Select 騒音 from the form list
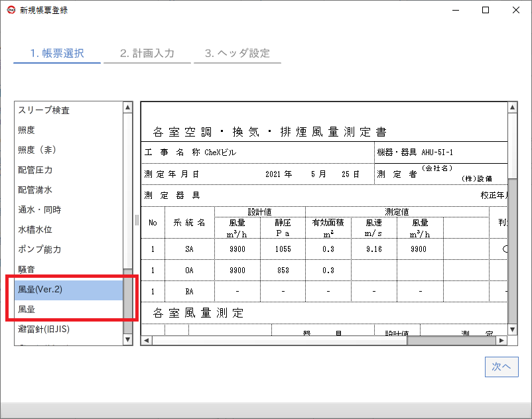532x419 pixels. [x=27, y=270]
